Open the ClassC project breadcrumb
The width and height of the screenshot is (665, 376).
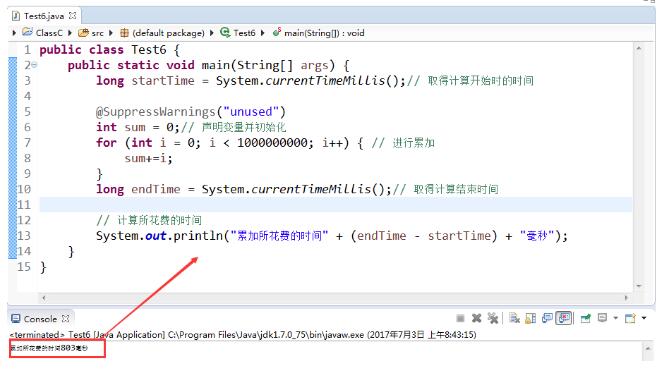[x=49, y=33]
